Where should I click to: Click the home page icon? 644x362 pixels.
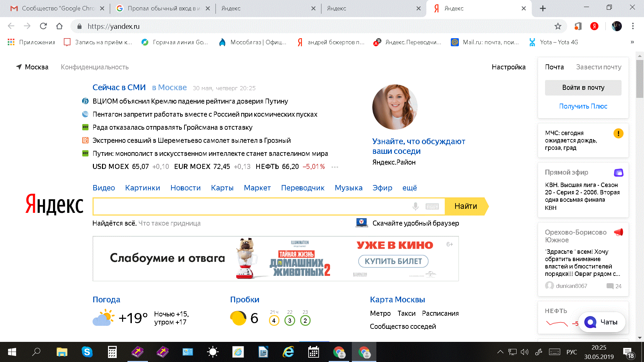[x=59, y=26]
